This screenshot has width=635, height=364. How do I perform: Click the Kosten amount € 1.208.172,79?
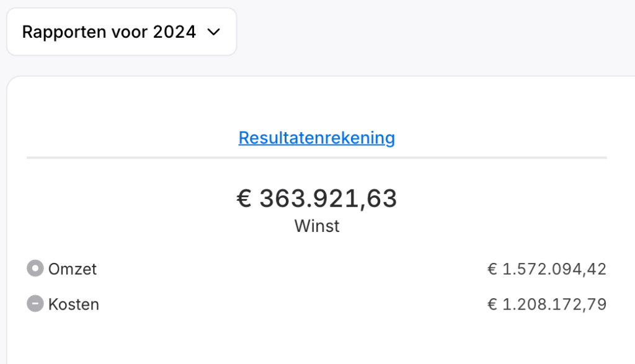(546, 304)
